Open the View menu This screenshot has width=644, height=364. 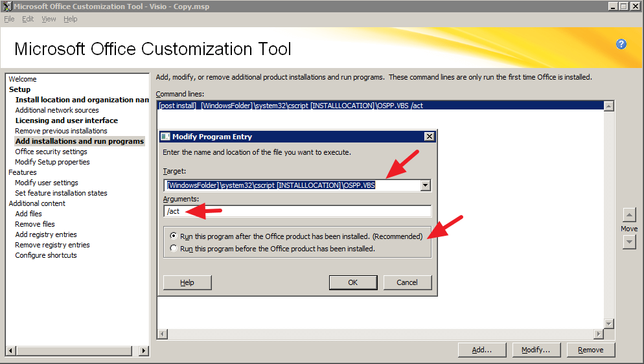tap(49, 19)
